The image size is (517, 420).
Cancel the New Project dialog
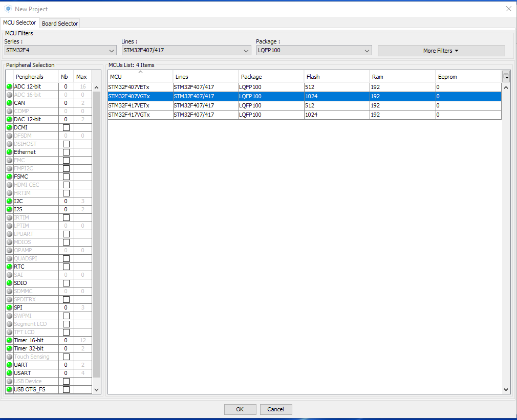(x=275, y=409)
